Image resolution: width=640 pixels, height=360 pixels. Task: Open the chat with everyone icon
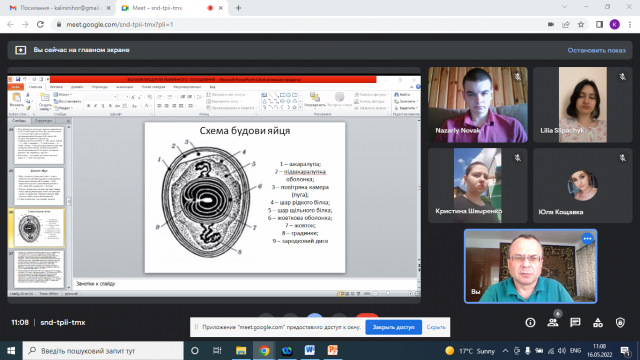[575, 322]
